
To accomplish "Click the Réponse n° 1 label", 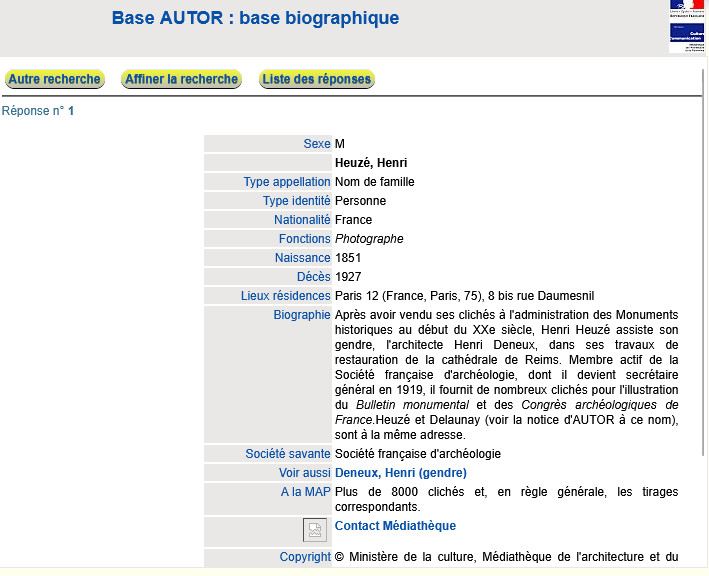I will click(38, 111).
